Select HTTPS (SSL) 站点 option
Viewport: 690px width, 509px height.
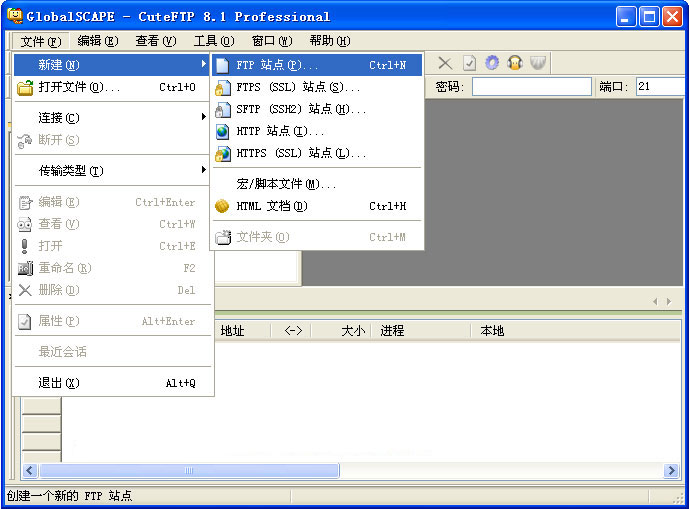click(301, 153)
